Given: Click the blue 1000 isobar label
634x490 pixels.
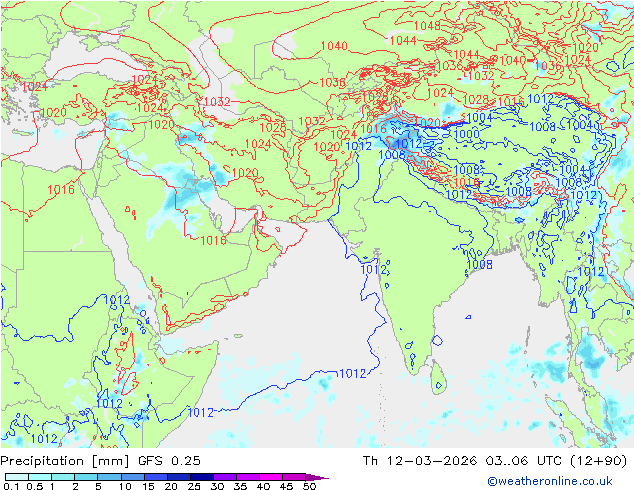Looking at the screenshot, I should pos(466,134).
